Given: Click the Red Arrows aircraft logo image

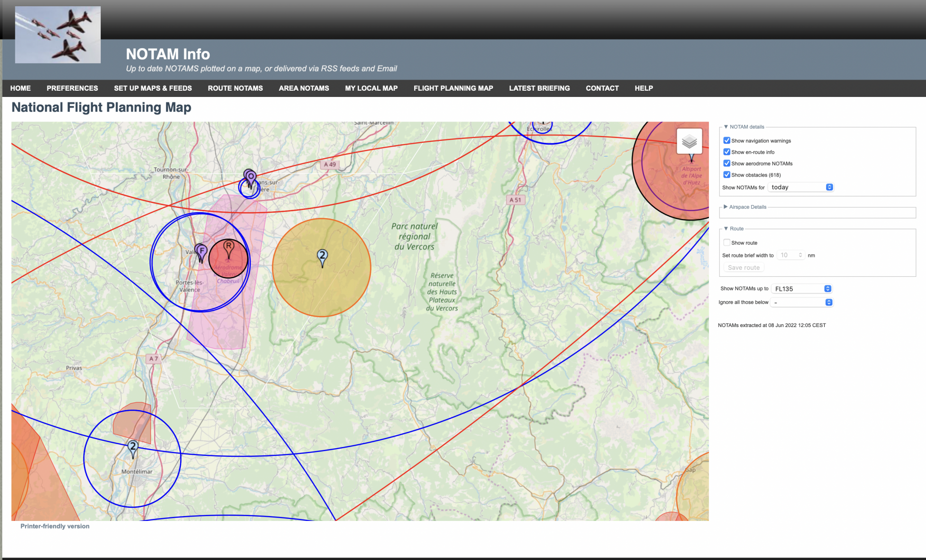Looking at the screenshot, I should 58,35.
